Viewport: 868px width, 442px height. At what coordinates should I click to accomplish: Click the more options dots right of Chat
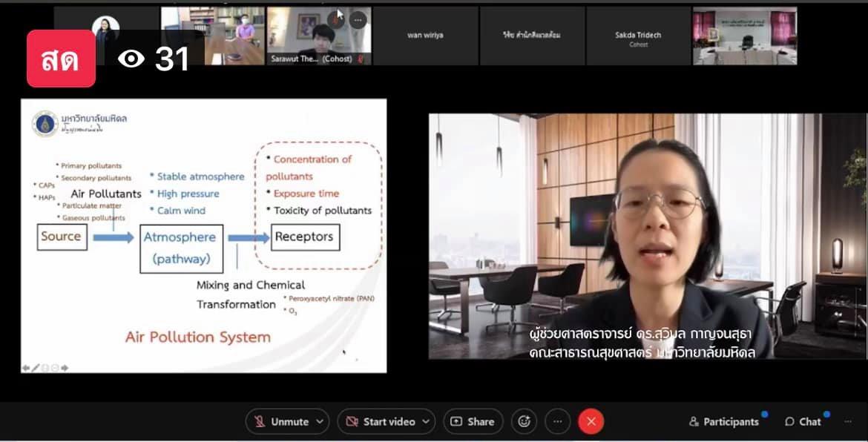pos(847,421)
